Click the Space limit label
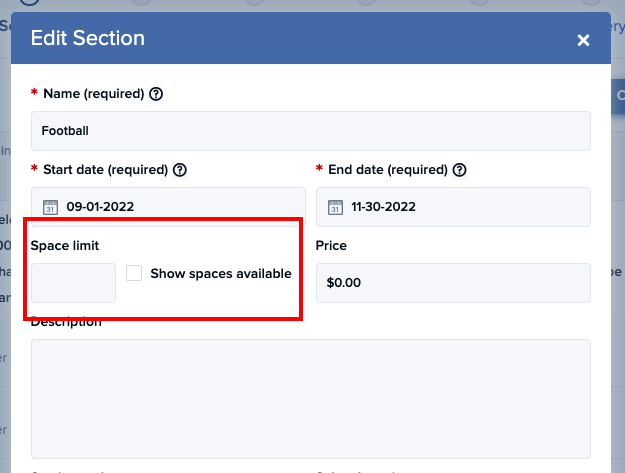This screenshot has width=625, height=473. click(65, 245)
